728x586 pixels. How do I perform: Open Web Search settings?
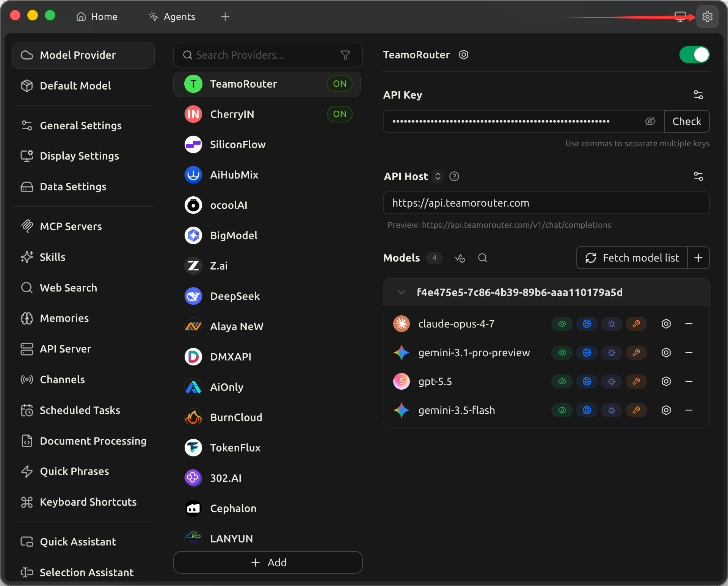(83, 288)
